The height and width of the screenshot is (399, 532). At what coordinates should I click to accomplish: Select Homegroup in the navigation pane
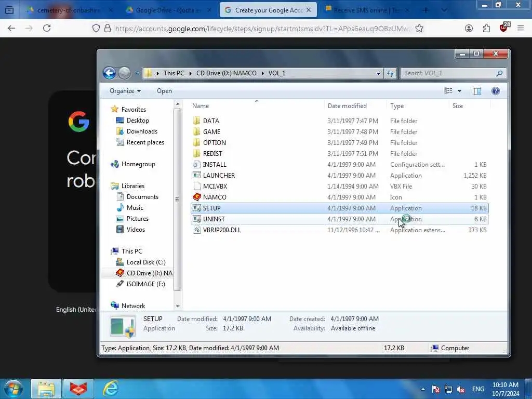click(x=138, y=164)
